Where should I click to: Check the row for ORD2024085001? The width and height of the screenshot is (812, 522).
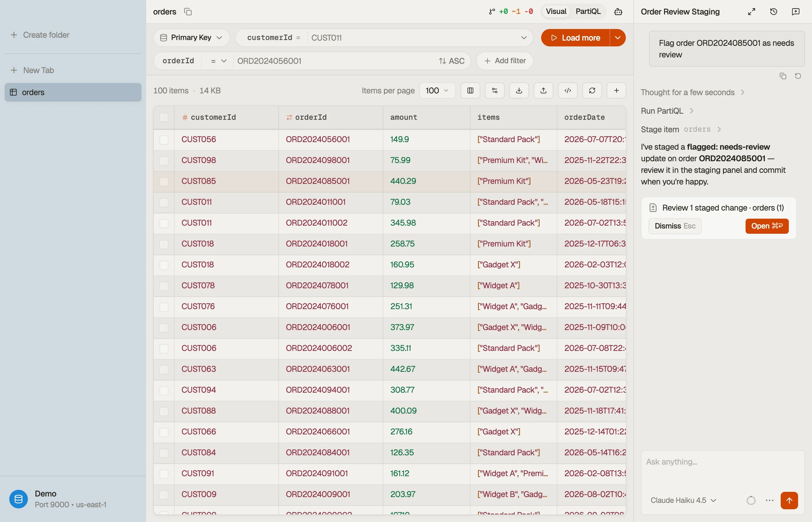pyautogui.click(x=164, y=181)
